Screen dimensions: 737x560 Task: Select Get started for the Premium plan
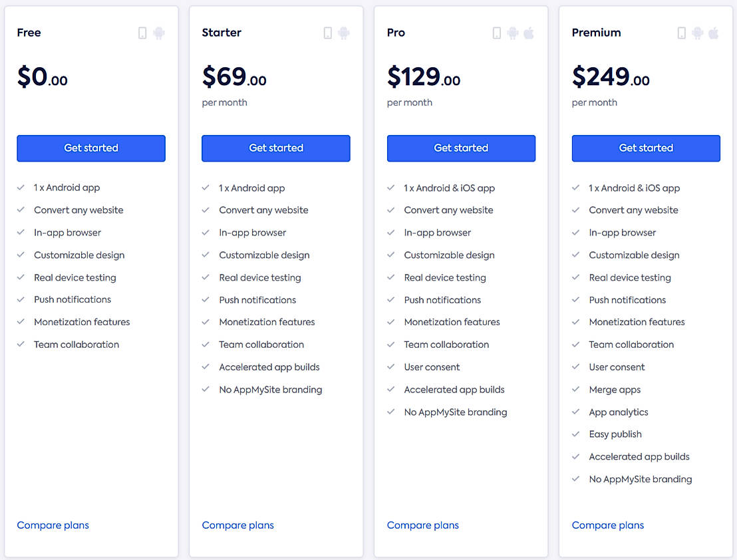[646, 148]
